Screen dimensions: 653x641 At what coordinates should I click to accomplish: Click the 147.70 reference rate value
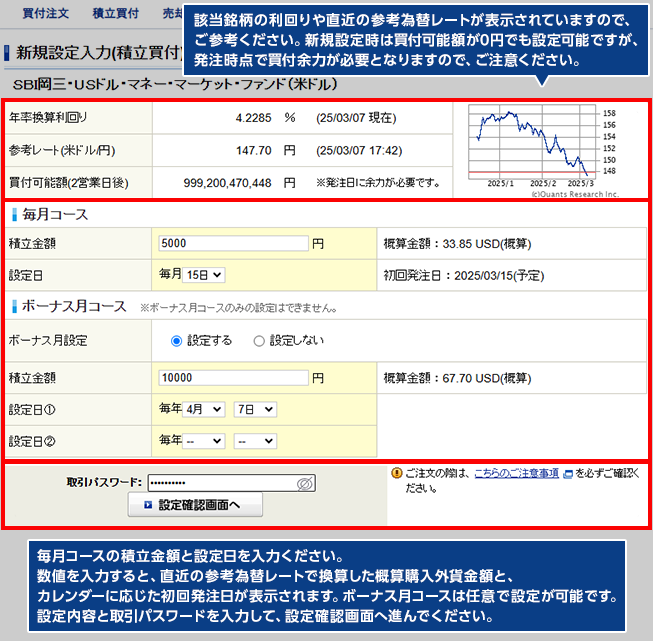click(254, 150)
